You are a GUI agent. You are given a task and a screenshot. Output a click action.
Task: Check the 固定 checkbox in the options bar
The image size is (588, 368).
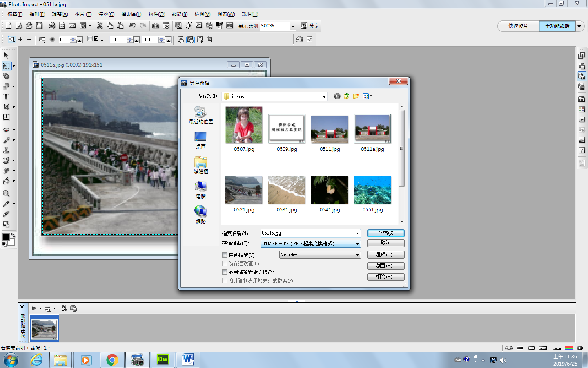(90, 39)
